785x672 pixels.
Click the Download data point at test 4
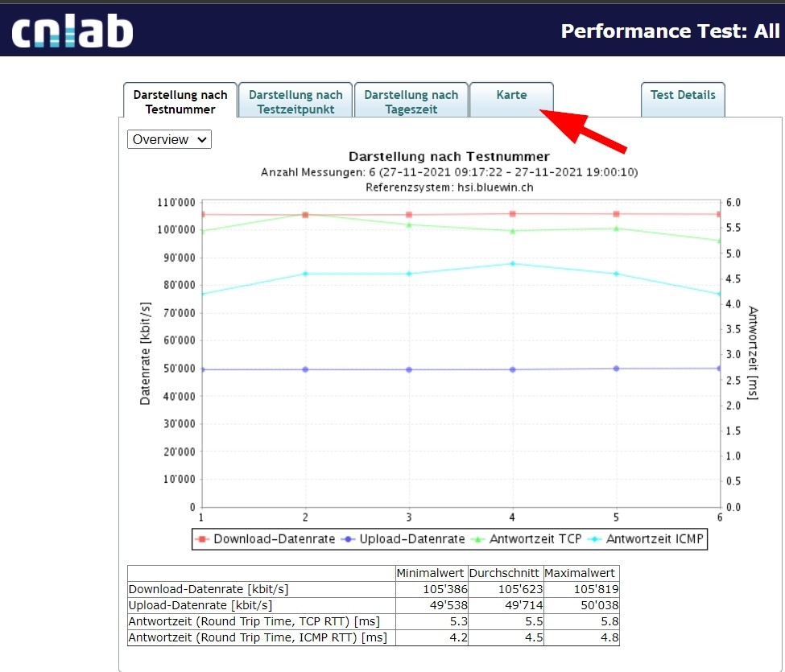point(513,214)
